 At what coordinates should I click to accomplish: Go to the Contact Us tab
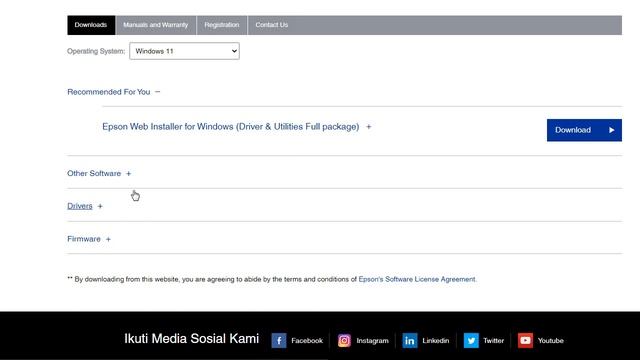[271, 25]
